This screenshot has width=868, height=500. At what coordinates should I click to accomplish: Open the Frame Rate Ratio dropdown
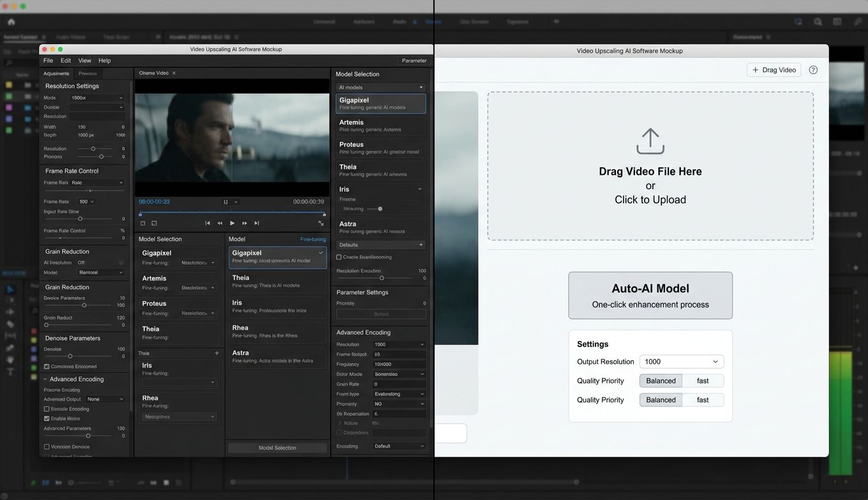point(97,182)
